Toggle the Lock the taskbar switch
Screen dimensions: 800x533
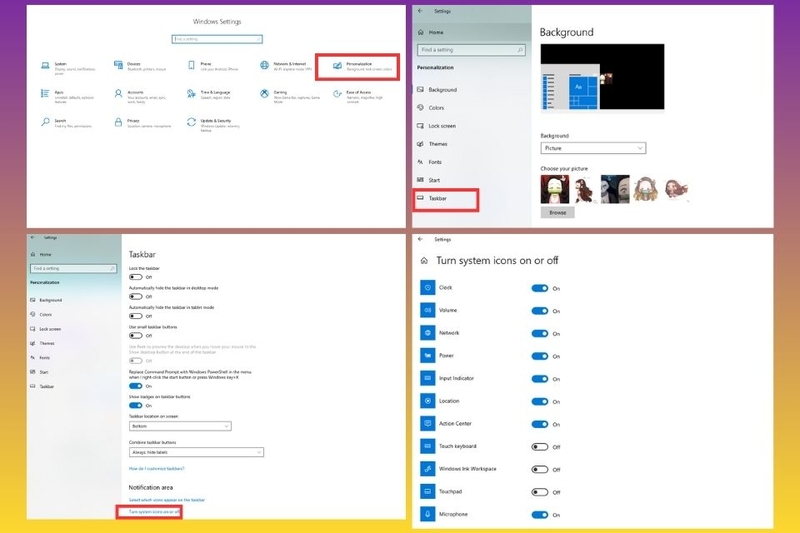[x=136, y=277]
